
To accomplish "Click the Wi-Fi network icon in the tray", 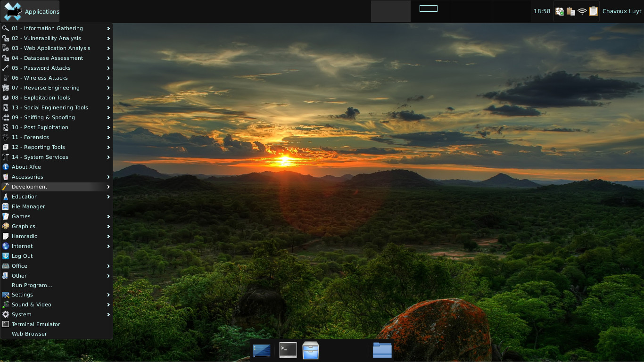I will 582,11.
